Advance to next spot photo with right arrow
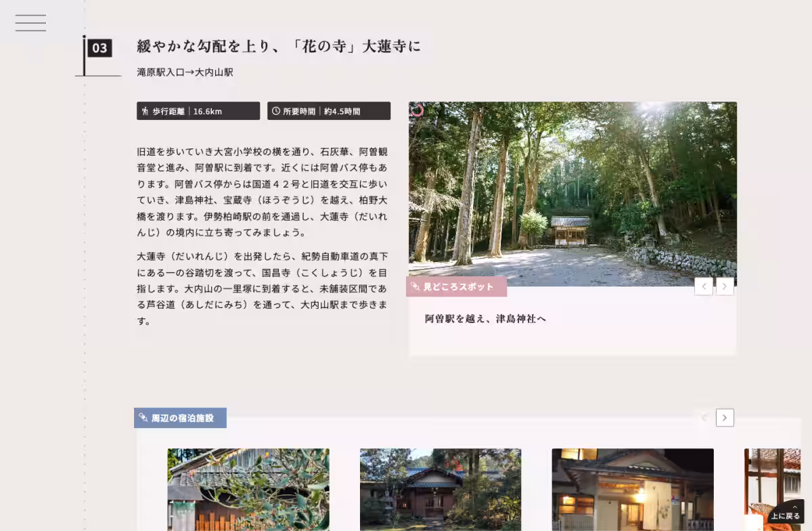This screenshot has width=812, height=531. tap(725, 286)
